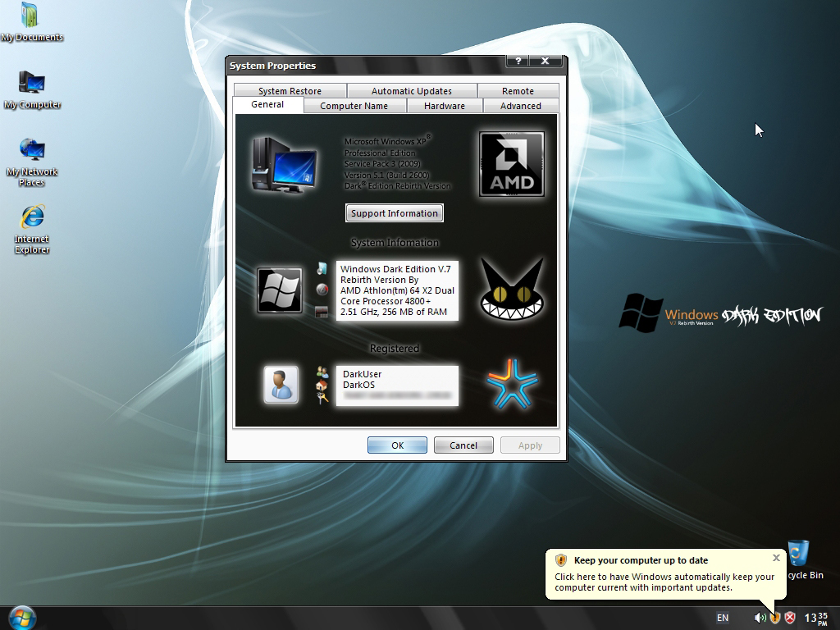Image resolution: width=840 pixels, height=630 pixels.
Task: Select the Recycle Bin icon
Action: click(802, 559)
